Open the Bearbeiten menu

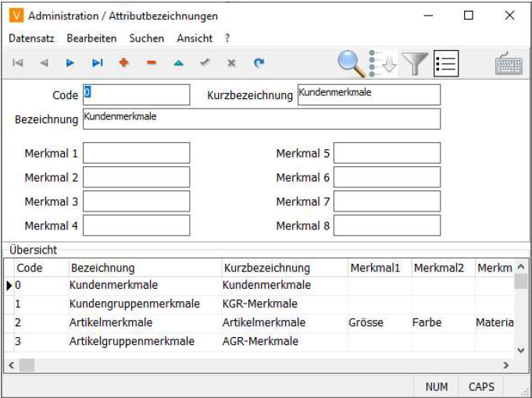(x=91, y=38)
